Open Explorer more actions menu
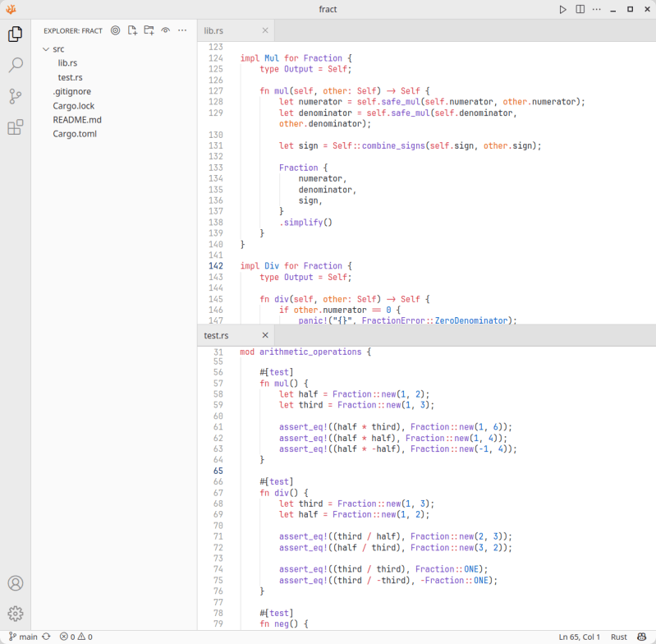This screenshot has height=644, width=656. (x=182, y=30)
